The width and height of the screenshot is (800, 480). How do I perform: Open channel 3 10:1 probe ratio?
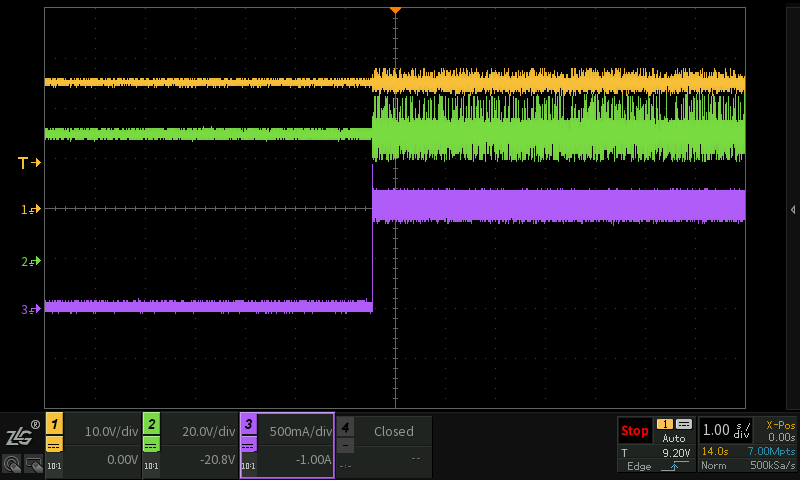coord(248,466)
